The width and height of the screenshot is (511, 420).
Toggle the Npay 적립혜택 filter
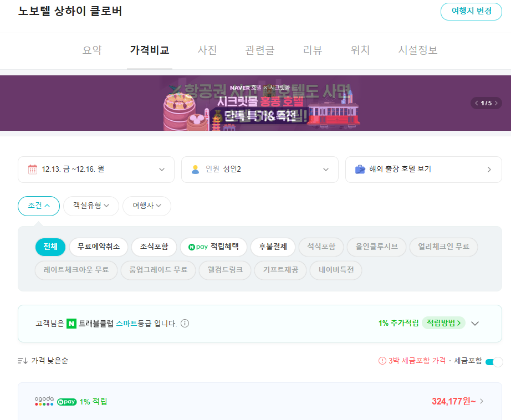pos(213,247)
